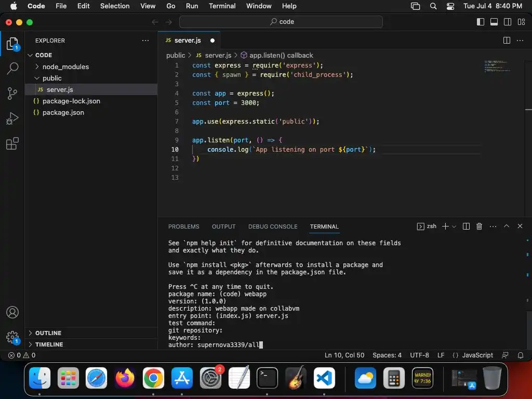Image resolution: width=532 pixels, height=399 pixels.
Task: Select the TERMINAL panel tab
Action: coord(324,227)
